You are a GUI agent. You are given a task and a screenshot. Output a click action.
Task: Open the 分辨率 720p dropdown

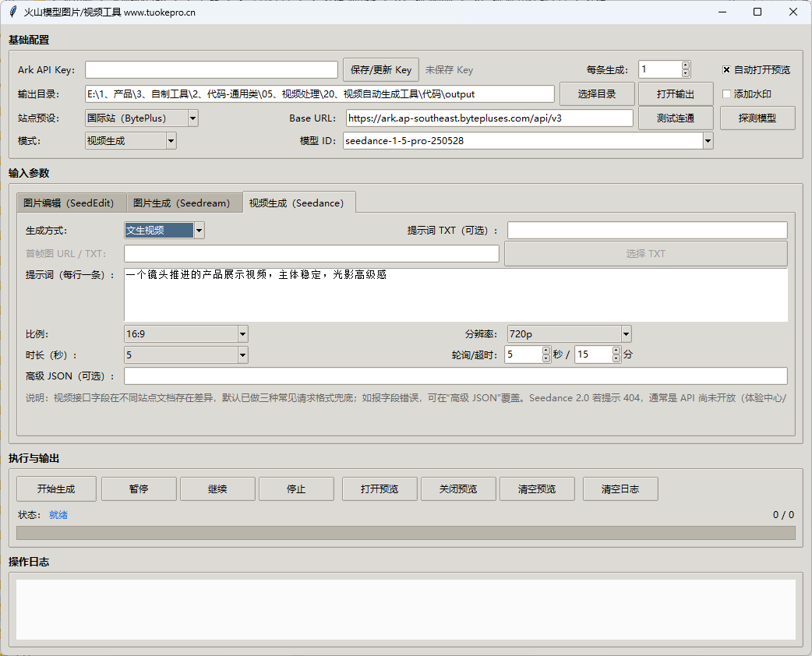(626, 334)
